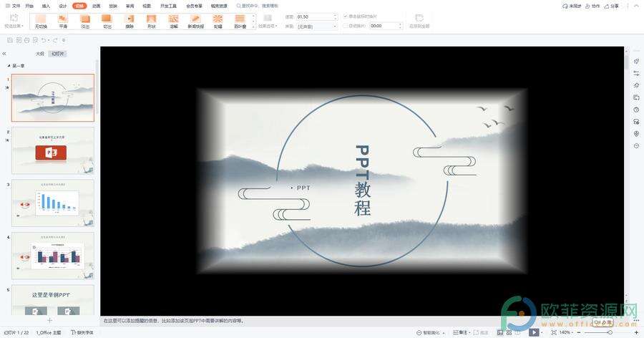Switch to the 开发工具 developer tools tab
Viewport: 644px width, 338px height.
[168, 6]
